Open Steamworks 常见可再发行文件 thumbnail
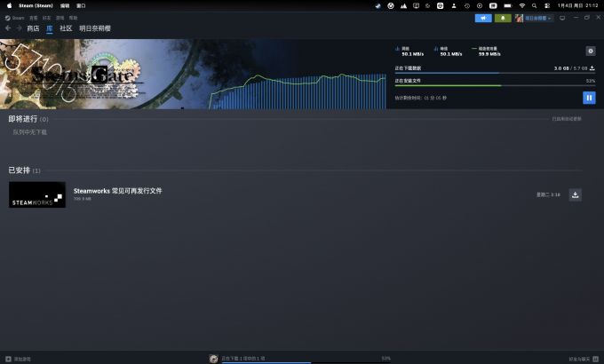 tap(37, 194)
